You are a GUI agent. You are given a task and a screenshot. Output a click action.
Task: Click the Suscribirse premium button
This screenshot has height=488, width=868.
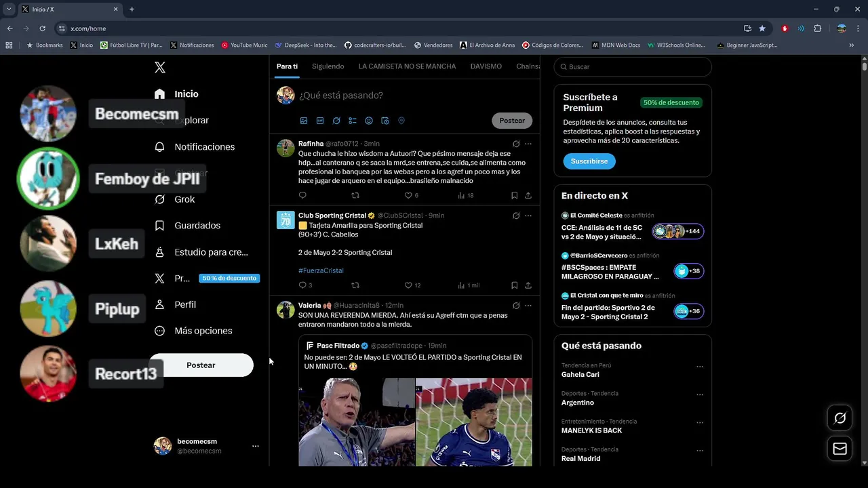[589, 161]
